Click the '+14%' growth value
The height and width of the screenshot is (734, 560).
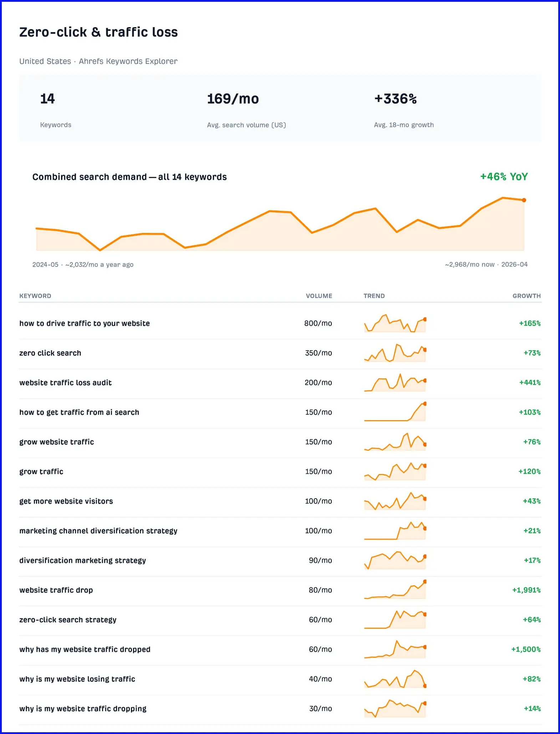pyautogui.click(x=532, y=708)
